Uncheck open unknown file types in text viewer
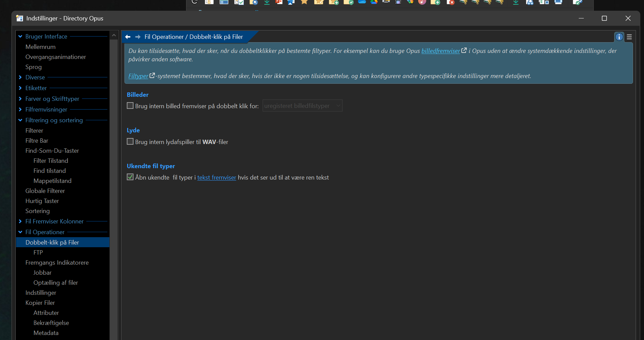644x340 pixels. pos(130,177)
